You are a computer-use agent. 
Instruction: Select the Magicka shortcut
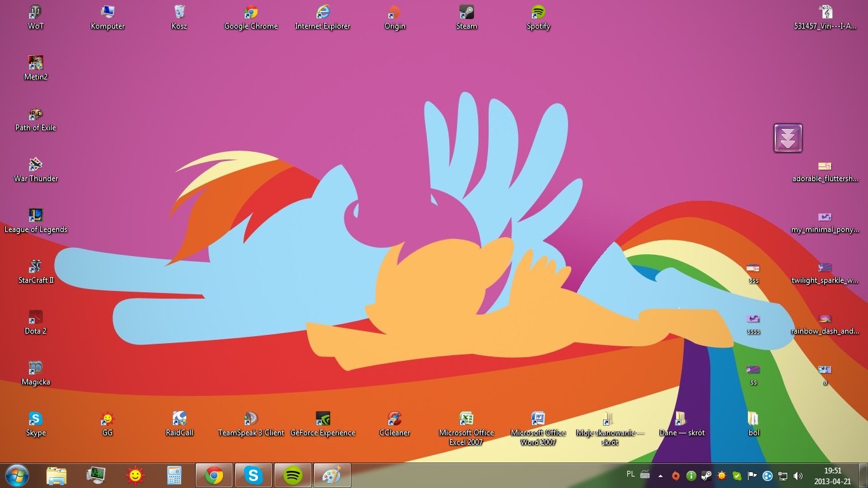[36, 374]
